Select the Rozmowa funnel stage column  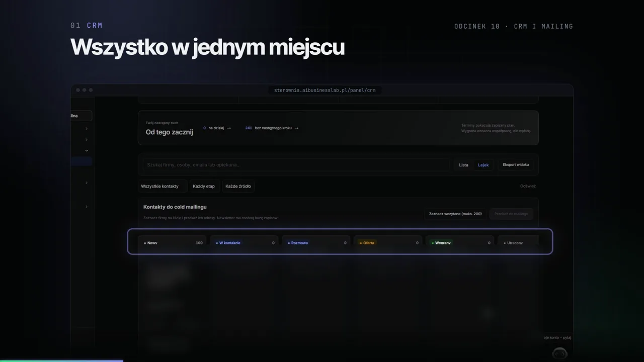316,242
